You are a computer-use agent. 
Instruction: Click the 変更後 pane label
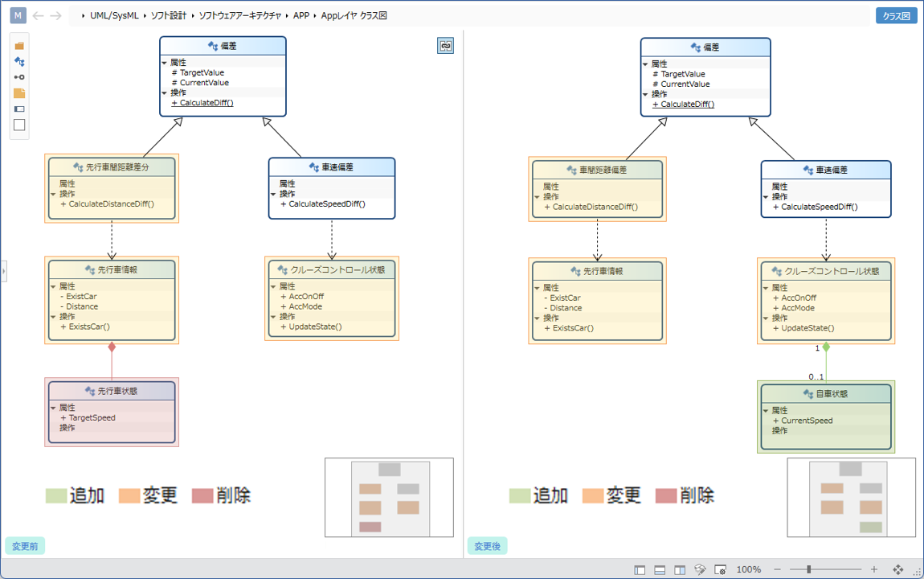click(488, 547)
